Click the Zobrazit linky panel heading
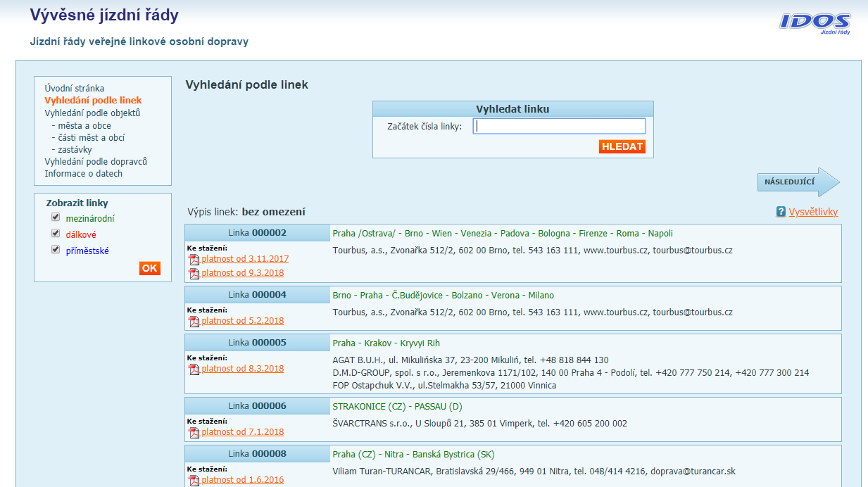This screenshot has width=868, height=487. 77,203
